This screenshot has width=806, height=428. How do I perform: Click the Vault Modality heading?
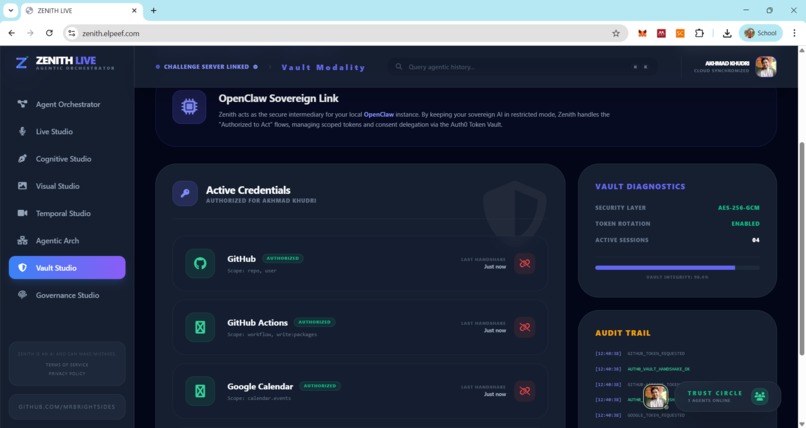coord(323,67)
